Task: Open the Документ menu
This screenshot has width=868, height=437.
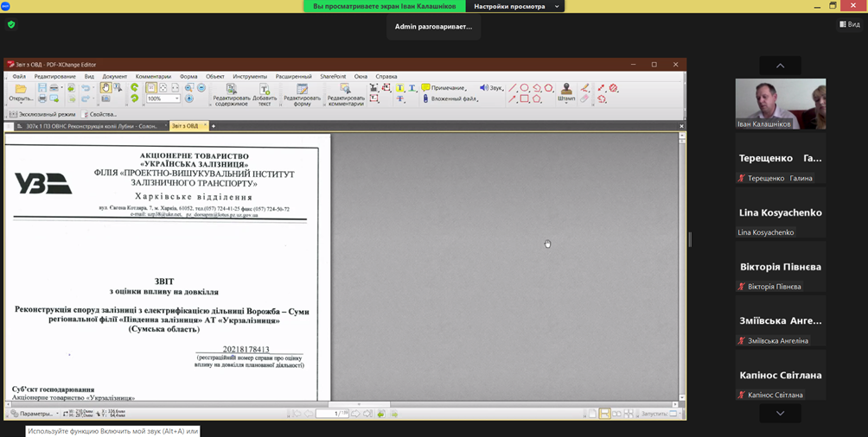Action: coord(115,76)
